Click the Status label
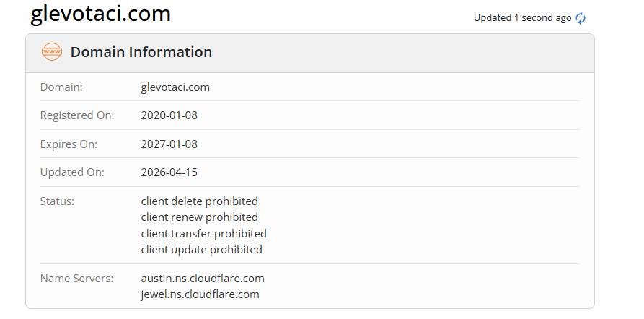Image resolution: width=644 pixels, height=319 pixels. coord(57,201)
